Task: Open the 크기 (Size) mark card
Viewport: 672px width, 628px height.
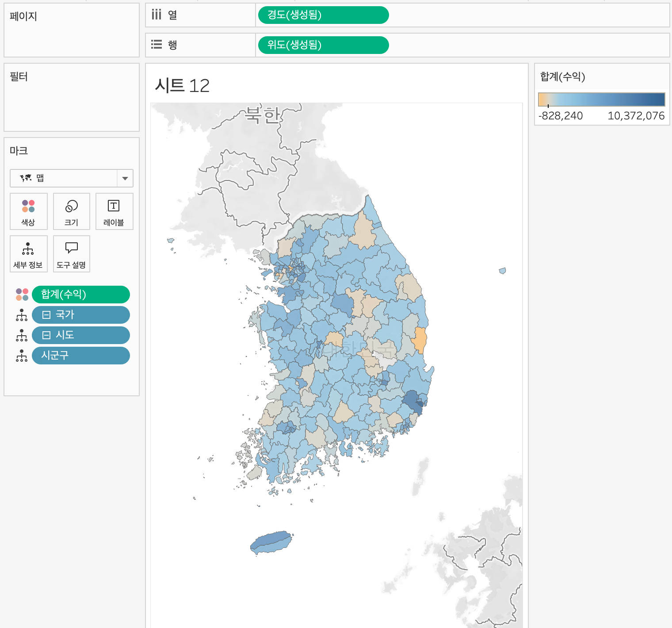Action: point(72,211)
